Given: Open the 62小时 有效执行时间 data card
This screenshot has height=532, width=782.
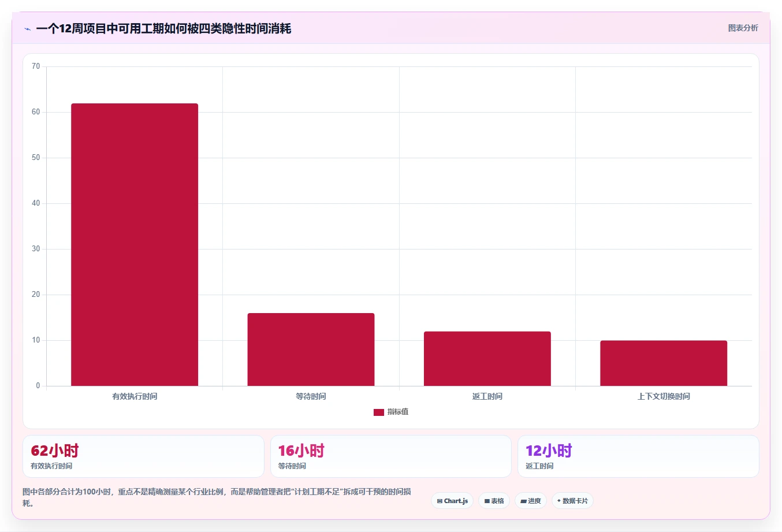Looking at the screenshot, I should (x=143, y=456).
